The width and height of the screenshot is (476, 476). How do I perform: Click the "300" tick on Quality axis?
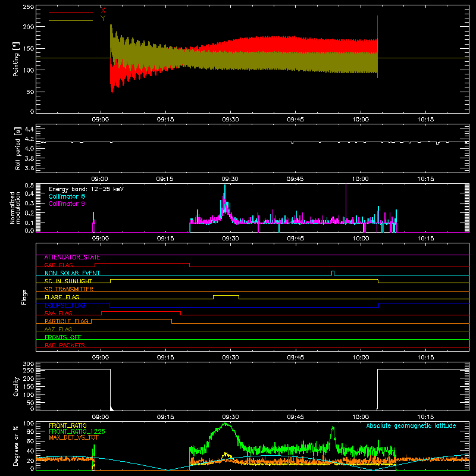pyautogui.click(x=29, y=364)
